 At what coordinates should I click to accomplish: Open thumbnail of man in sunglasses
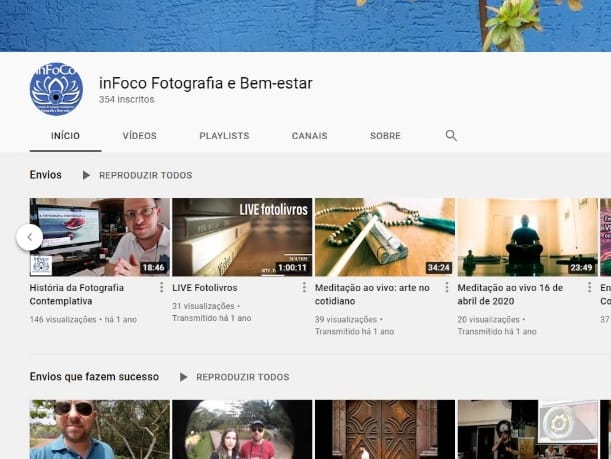click(x=100, y=429)
